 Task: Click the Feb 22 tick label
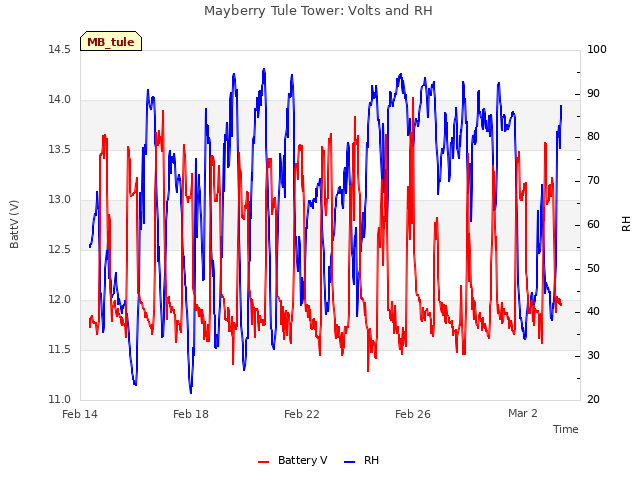tap(302, 414)
